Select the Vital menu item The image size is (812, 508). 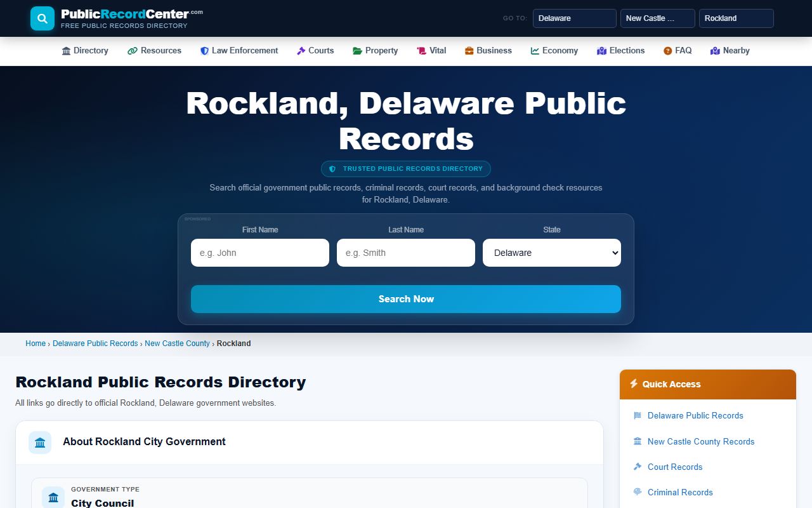[x=431, y=51]
